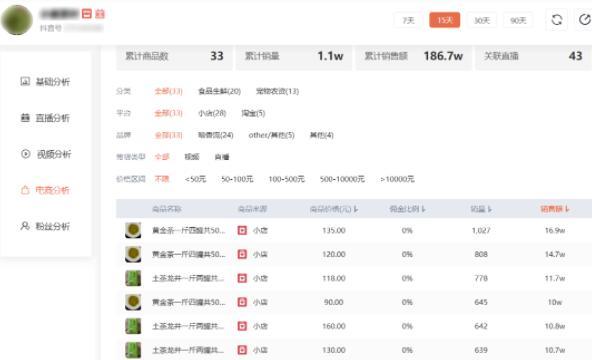Sort by 销量 column arrow
This screenshot has width=592, height=360.
490,209
